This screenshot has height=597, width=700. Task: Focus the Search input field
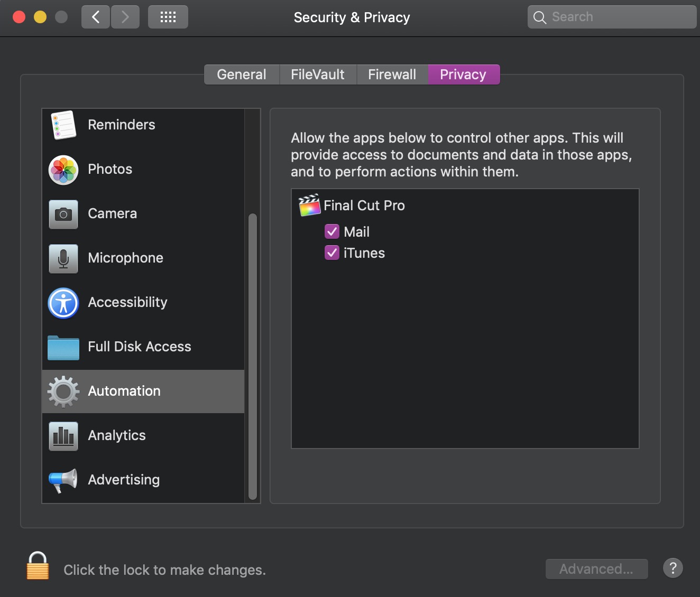(x=612, y=17)
